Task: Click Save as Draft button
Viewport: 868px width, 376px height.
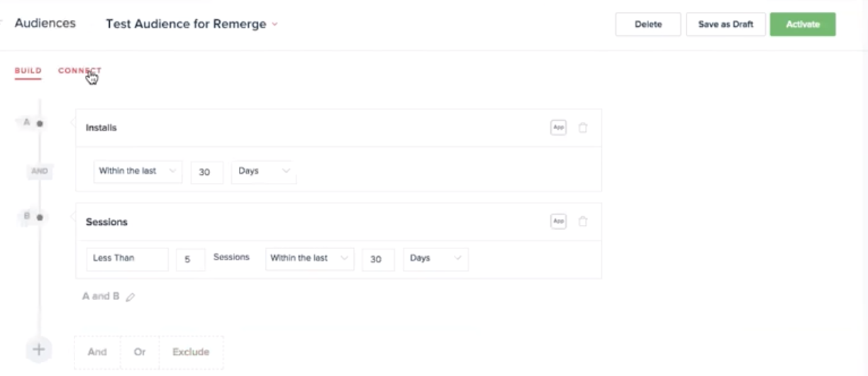Action: click(x=725, y=24)
